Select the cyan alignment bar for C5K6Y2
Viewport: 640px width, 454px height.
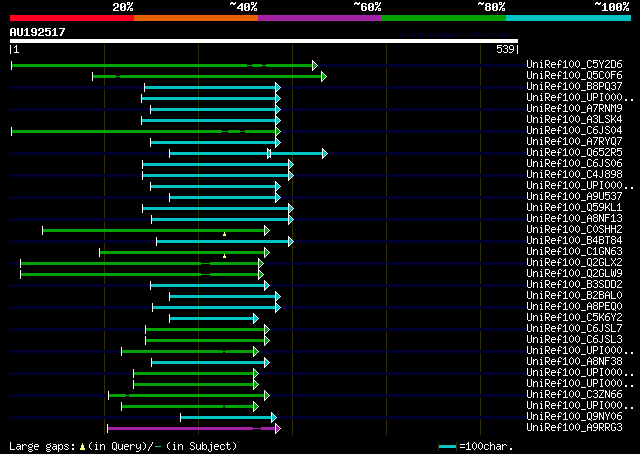pyautogui.click(x=212, y=318)
